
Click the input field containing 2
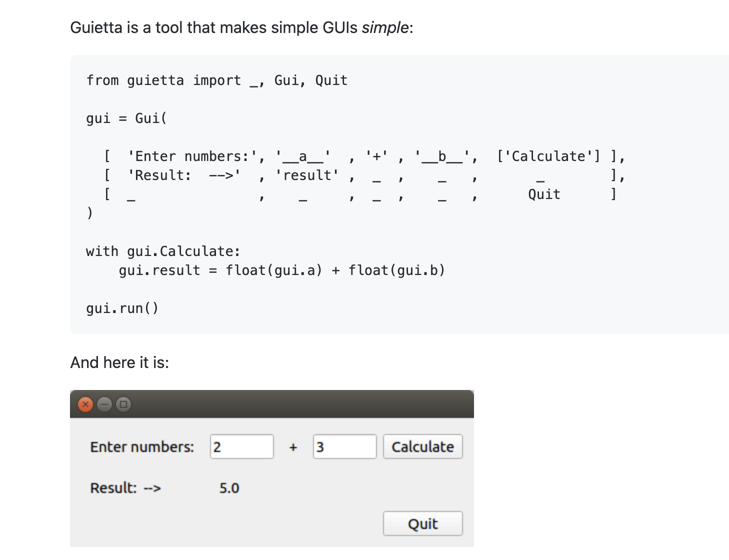241,446
